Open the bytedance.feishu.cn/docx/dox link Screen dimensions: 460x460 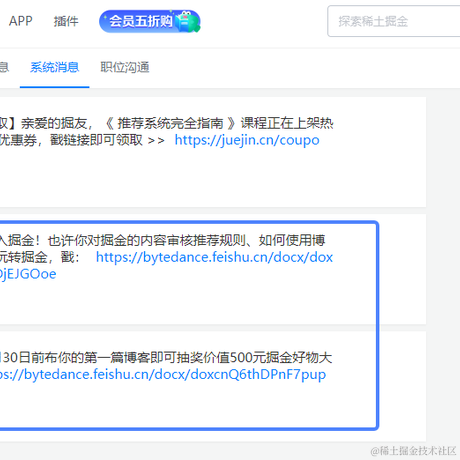point(214,257)
